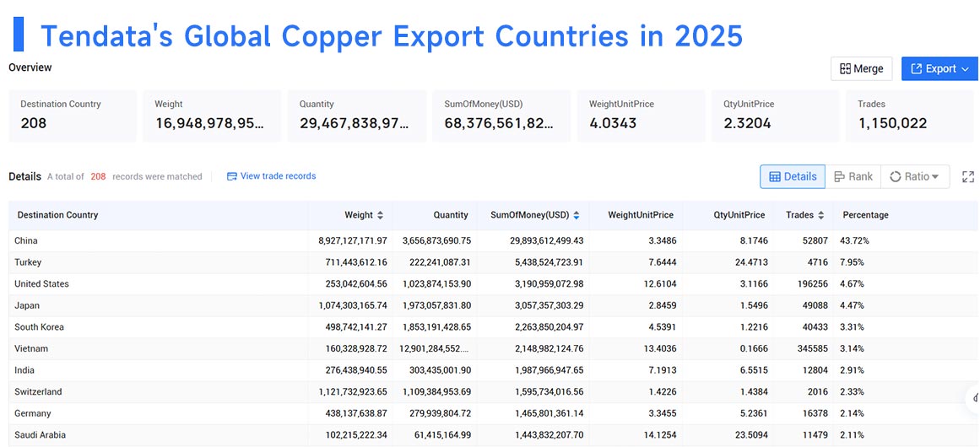Select the Germany row

click(493, 413)
